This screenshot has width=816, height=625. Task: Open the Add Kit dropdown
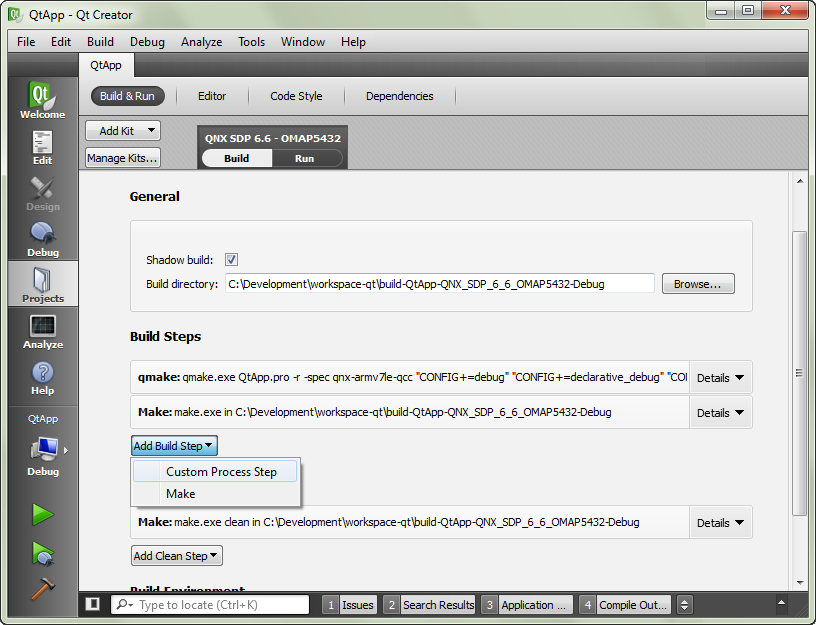coord(123,131)
